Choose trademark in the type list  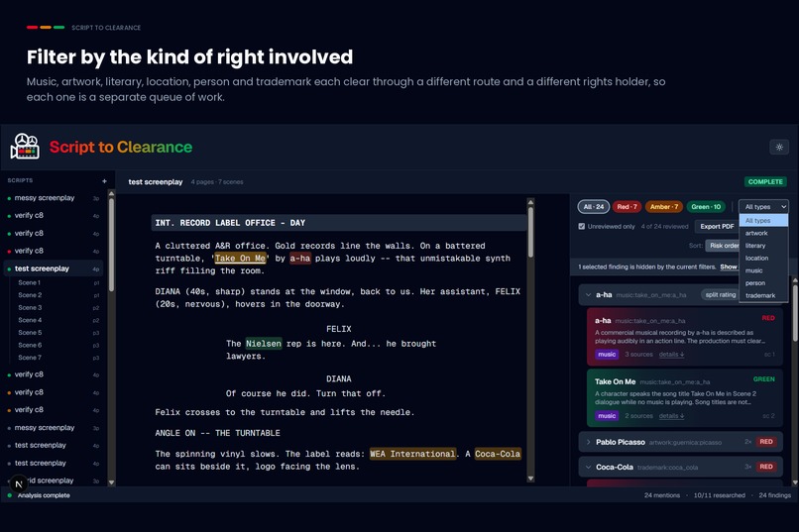(763, 295)
